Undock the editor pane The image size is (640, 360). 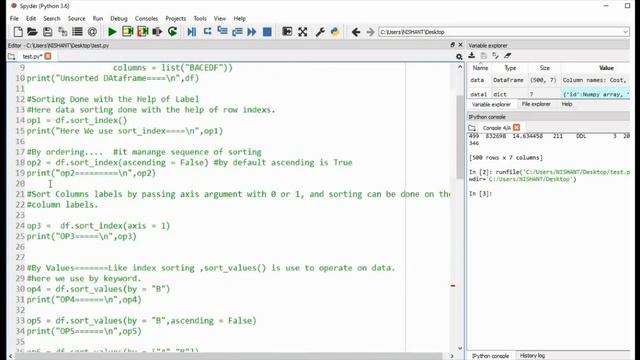coord(452,45)
